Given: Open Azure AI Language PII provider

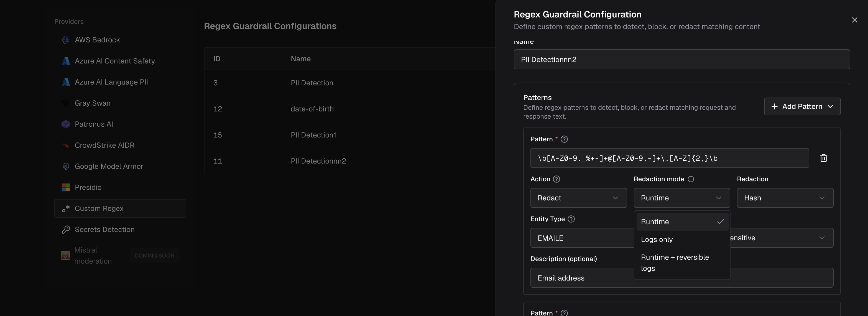Looking at the screenshot, I should 120,82.
